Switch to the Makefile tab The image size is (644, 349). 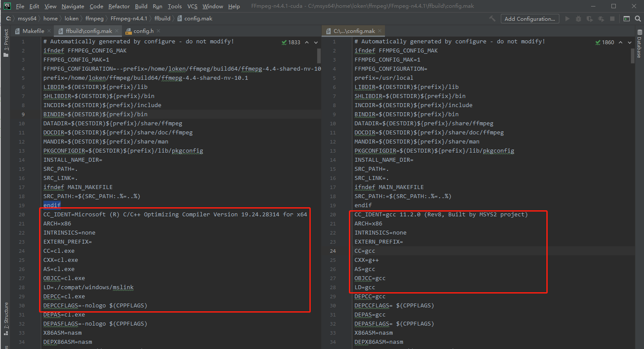pos(33,31)
